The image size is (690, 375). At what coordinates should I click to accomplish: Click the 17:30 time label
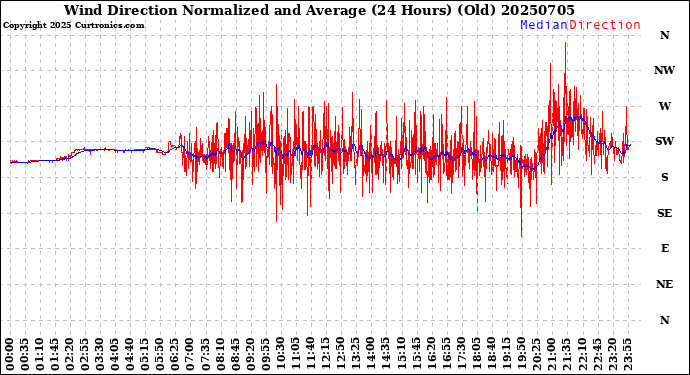(x=461, y=354)
